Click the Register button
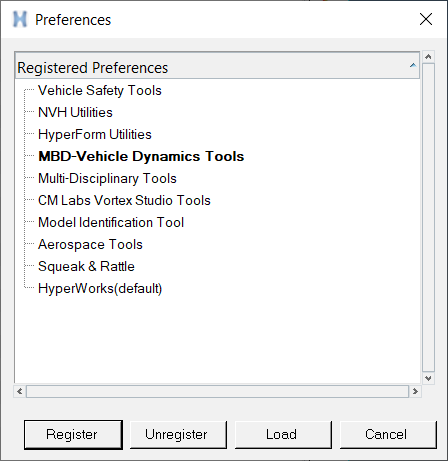Screen dimensions: 448x461 [73, 435]
